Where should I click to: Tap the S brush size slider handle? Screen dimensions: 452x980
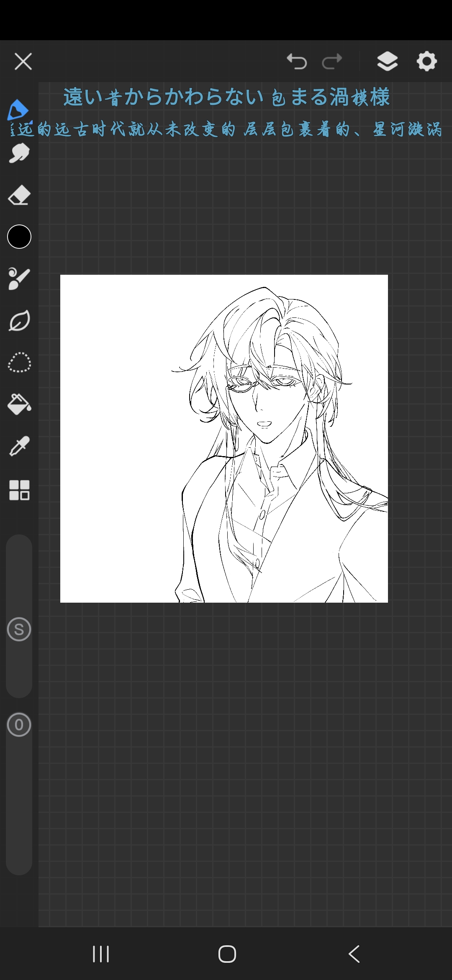(19, 629)
